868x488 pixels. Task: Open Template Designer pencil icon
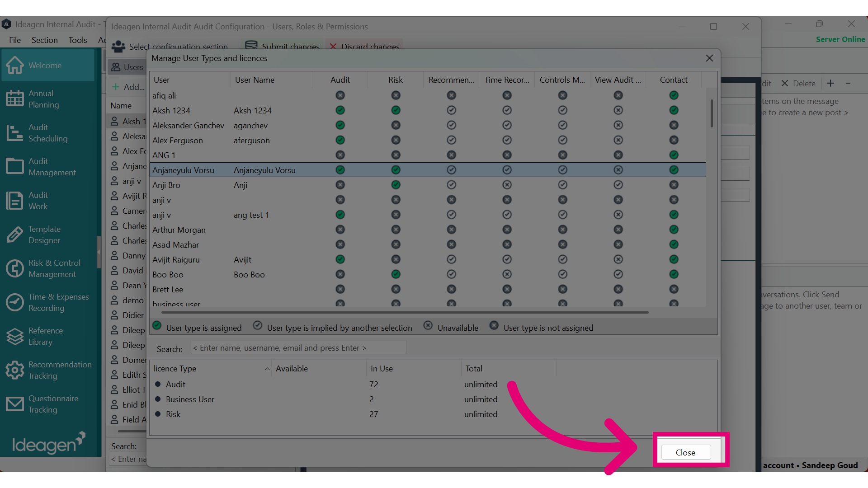pos(14,235)
